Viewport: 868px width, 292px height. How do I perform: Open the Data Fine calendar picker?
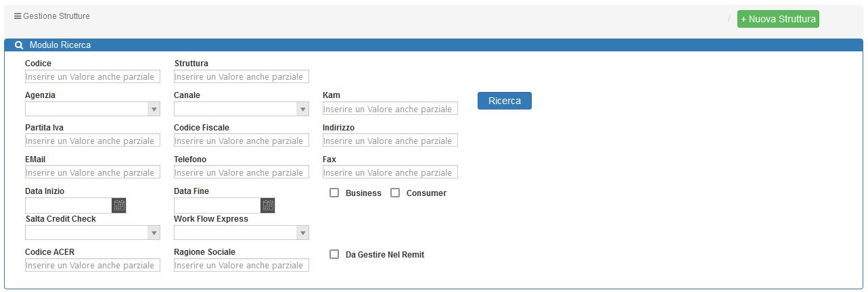pyautogui.click(x=268, y=205)
